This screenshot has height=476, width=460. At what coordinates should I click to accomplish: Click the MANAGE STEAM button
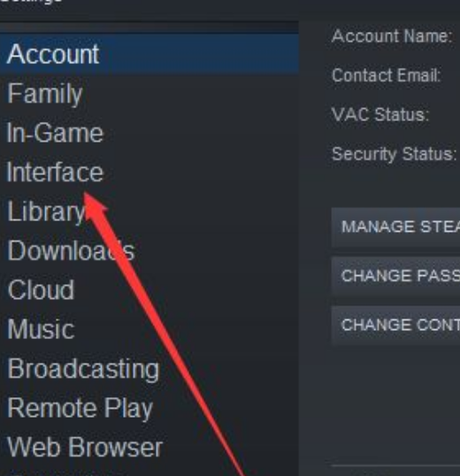point(395,227)
